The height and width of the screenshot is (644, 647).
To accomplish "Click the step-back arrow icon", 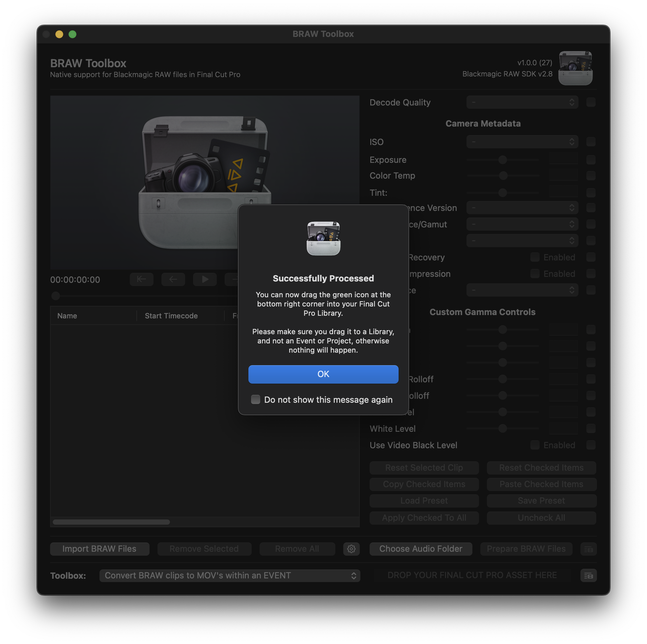I will [173, 279].
